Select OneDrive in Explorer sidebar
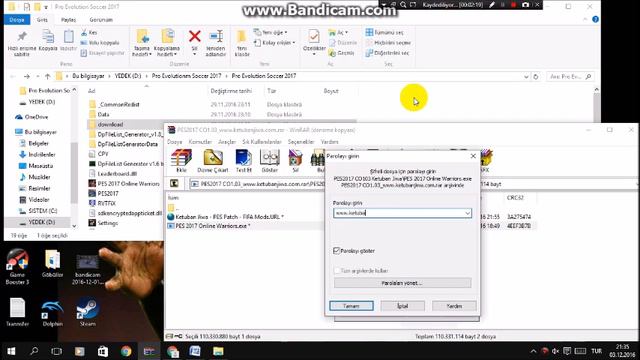This screenshot has height=360, width=640. pos(32,117)
